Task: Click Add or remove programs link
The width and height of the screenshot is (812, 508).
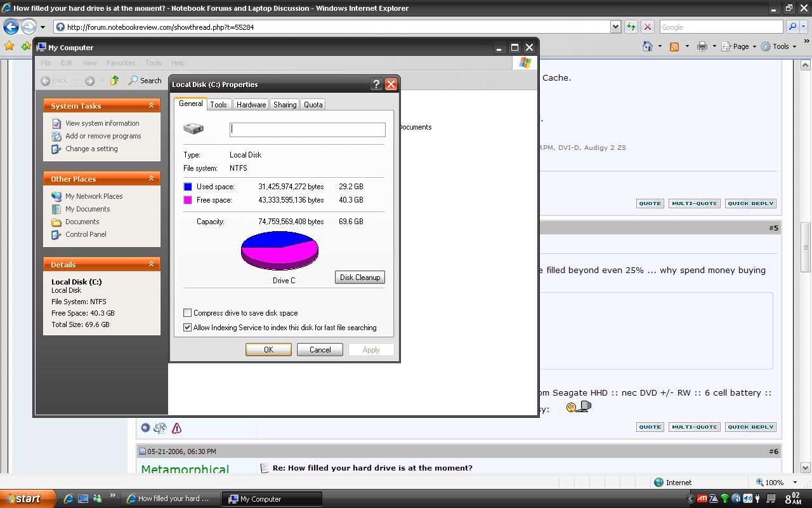Action: pyautogui.click(x=103, y=136)
